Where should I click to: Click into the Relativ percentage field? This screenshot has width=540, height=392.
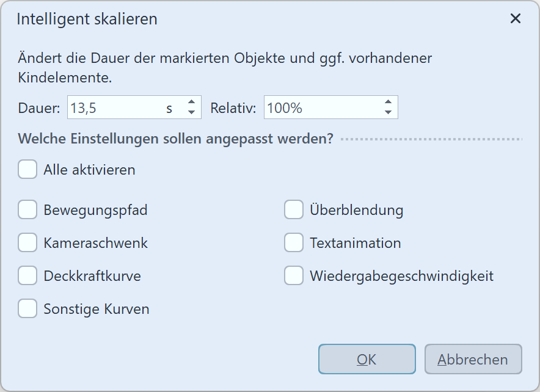click(x=324, y=107)
